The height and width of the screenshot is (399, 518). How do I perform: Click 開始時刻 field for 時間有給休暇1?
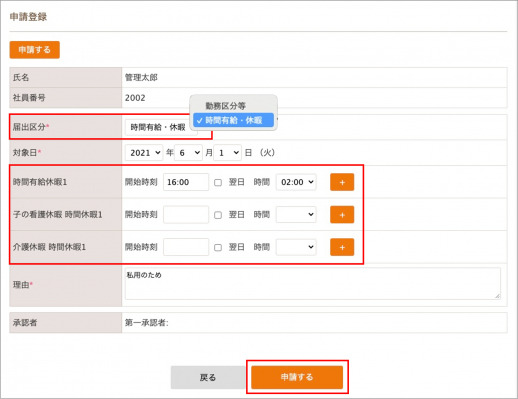tap(186, 182)
